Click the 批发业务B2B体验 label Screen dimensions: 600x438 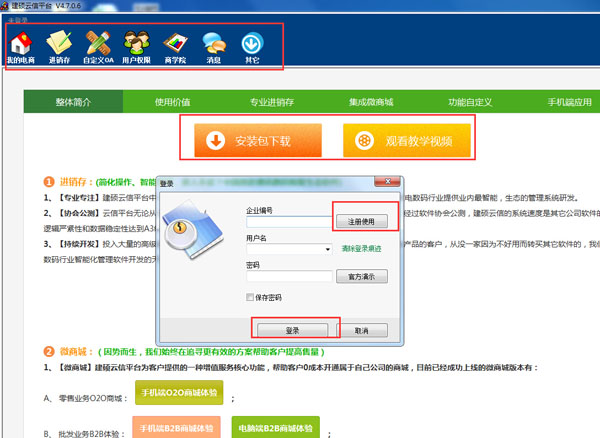[x=92, y=434]
